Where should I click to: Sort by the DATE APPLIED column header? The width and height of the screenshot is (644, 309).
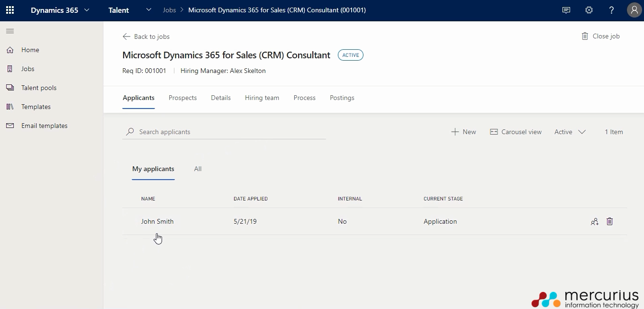pos(251,199)
